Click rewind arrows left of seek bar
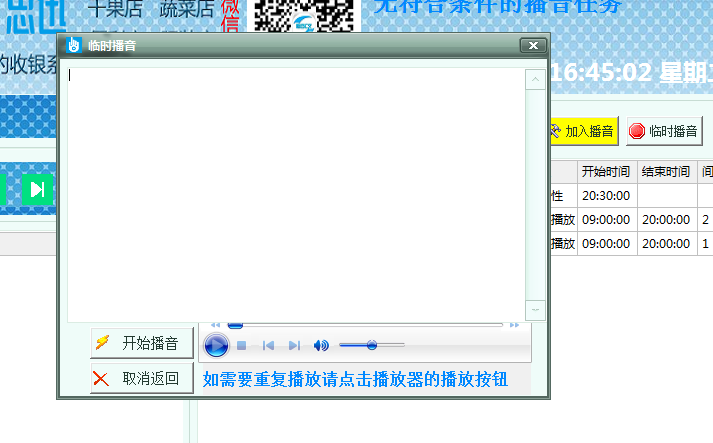 pyautogui.click(x=215, y=325)
